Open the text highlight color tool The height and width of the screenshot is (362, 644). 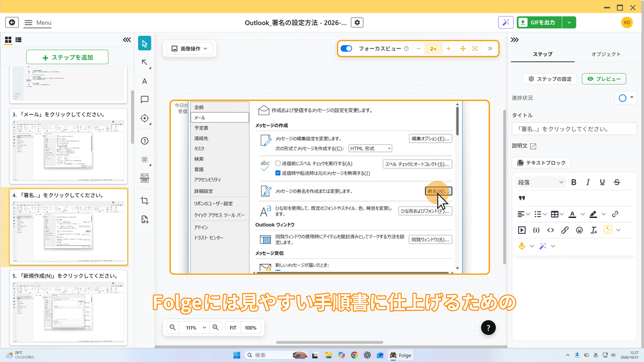coord(593,214)
